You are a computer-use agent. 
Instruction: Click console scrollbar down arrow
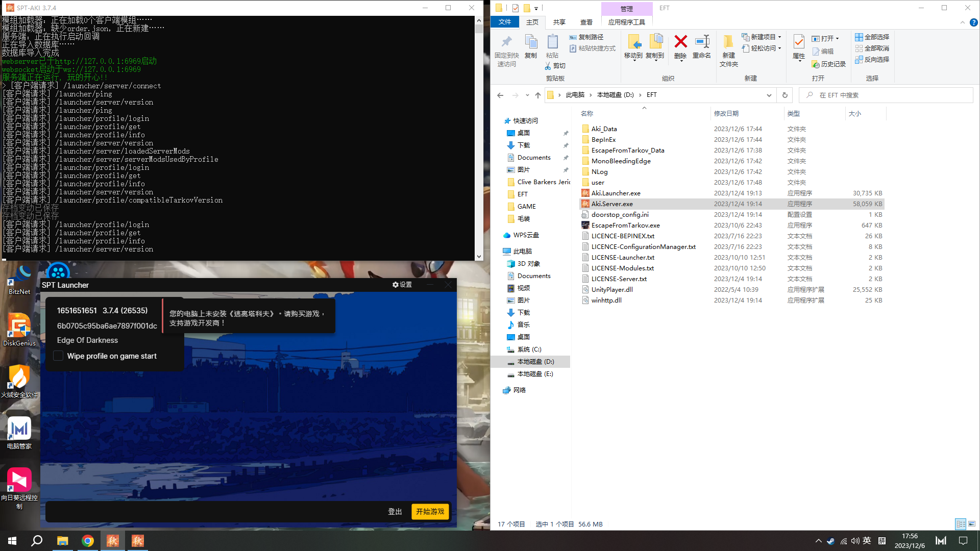click(x=479, y=257)
